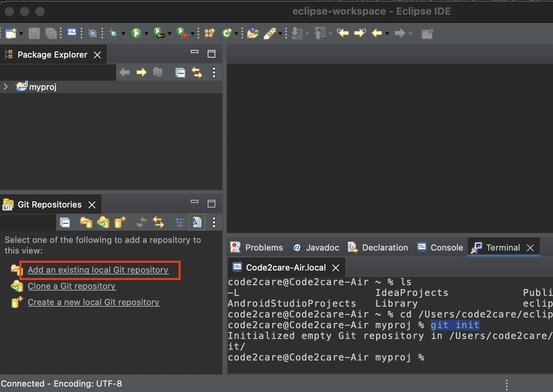Create a new Git repository via toolbar icon
553x392 pixels.
120,223
